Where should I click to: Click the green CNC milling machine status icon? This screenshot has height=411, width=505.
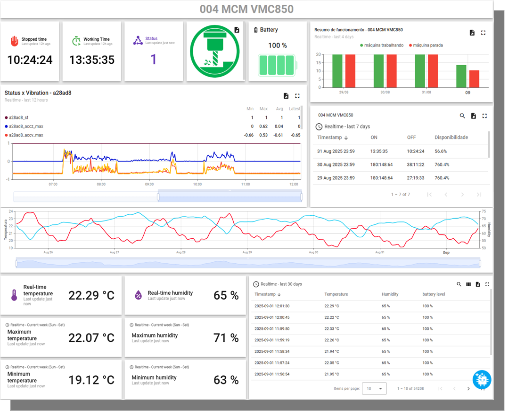pyautogui.click(x=215, y=52)
